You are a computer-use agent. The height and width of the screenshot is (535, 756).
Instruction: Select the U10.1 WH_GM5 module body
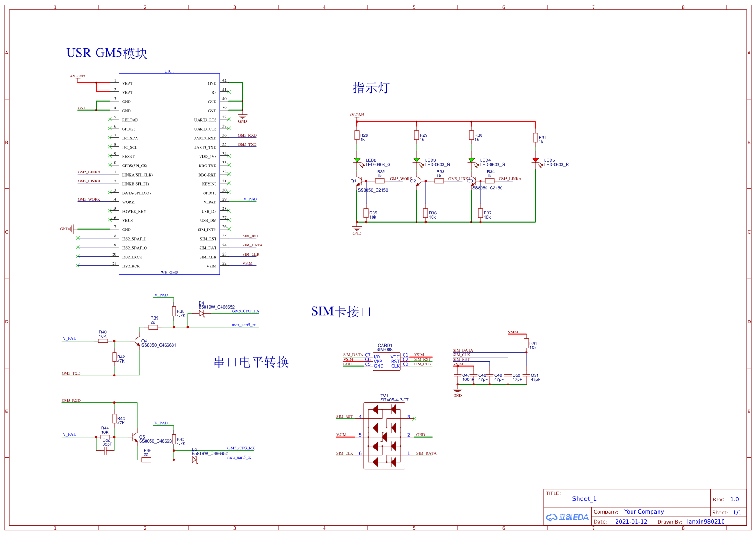[169, 174]
